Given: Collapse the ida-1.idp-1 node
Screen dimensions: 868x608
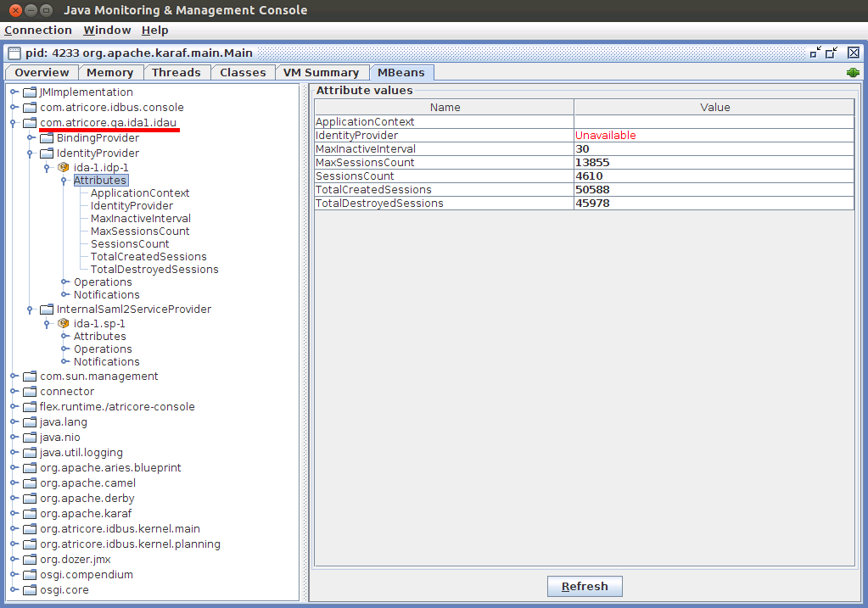Looking at the screenshot, I should pos(47,168).
